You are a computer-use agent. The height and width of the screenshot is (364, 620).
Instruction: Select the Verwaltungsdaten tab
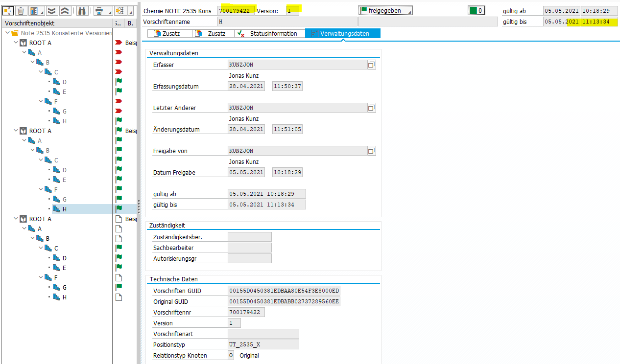pyautogui.click(x=343, y=33)
